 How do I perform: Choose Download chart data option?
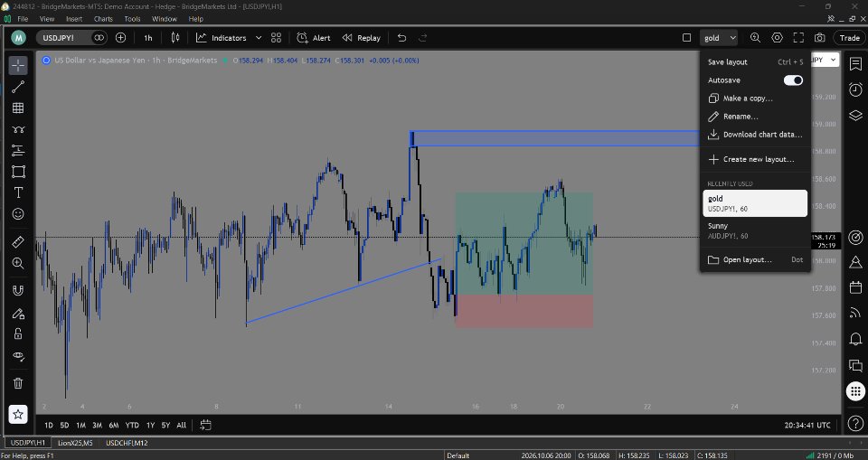[x=755, y=135]
